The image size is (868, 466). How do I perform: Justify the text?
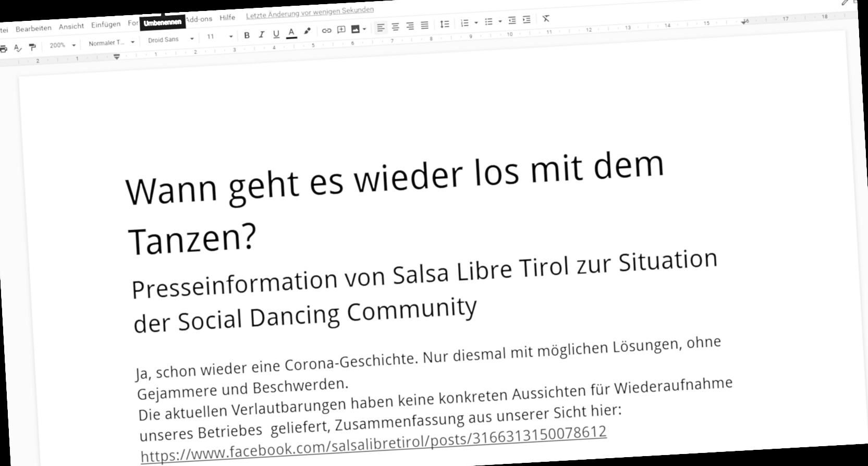coord(425,25)
